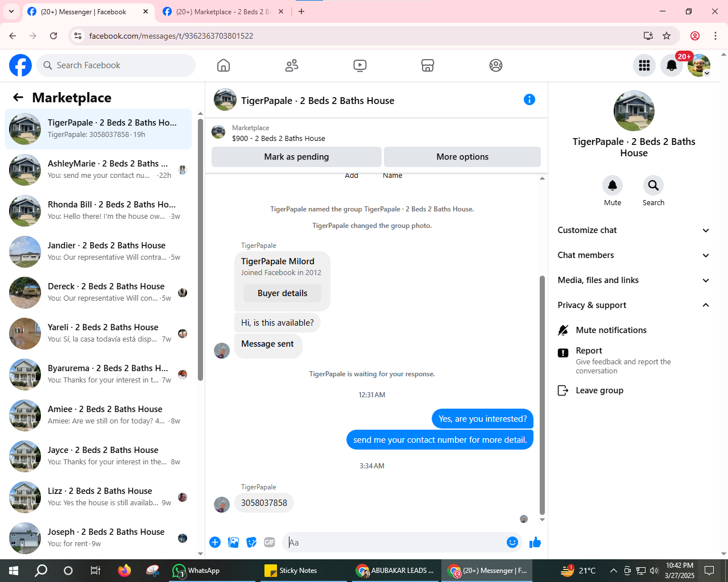Open conversation information icon
The image size is (728, 582).
click(x=530, y=100)
